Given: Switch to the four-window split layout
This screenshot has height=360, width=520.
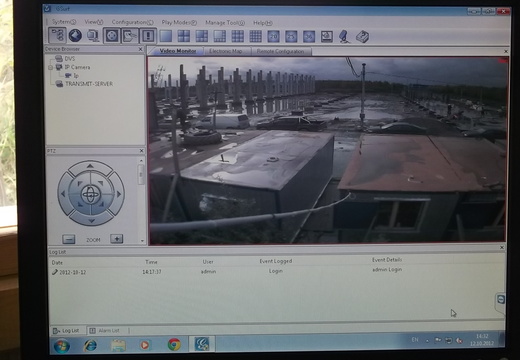Looking at the screenshot, I should point(184,36).
